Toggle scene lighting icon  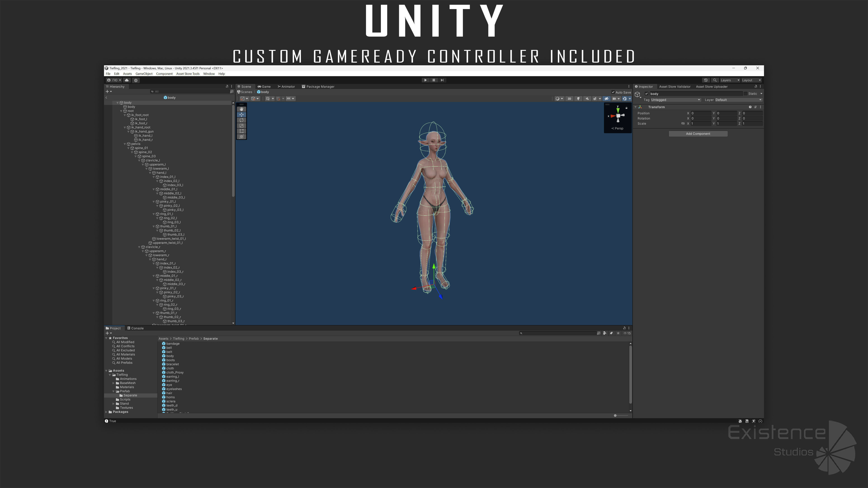(x=578, y=99)
